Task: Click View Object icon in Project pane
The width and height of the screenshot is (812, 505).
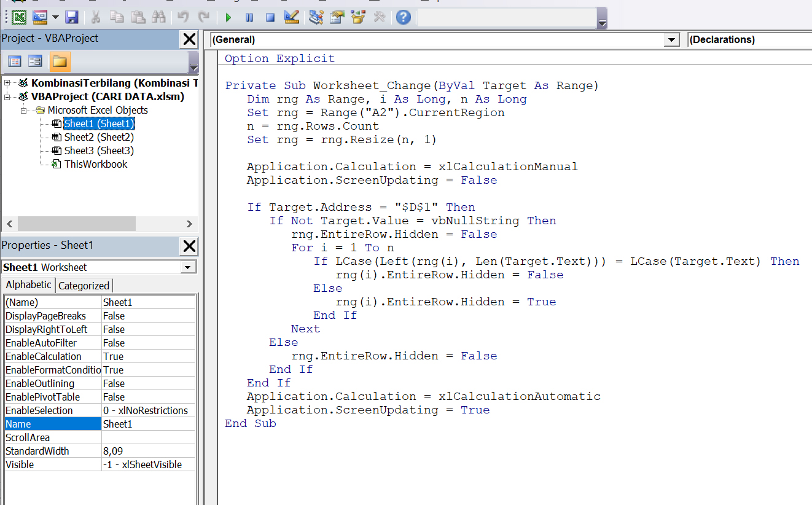Action: click(35, 61)
